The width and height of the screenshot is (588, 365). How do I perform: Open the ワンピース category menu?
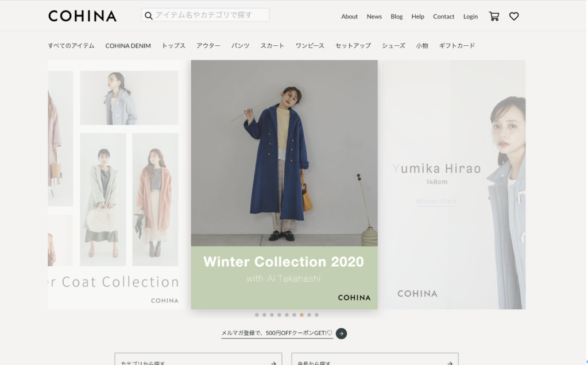coord(310,46)
